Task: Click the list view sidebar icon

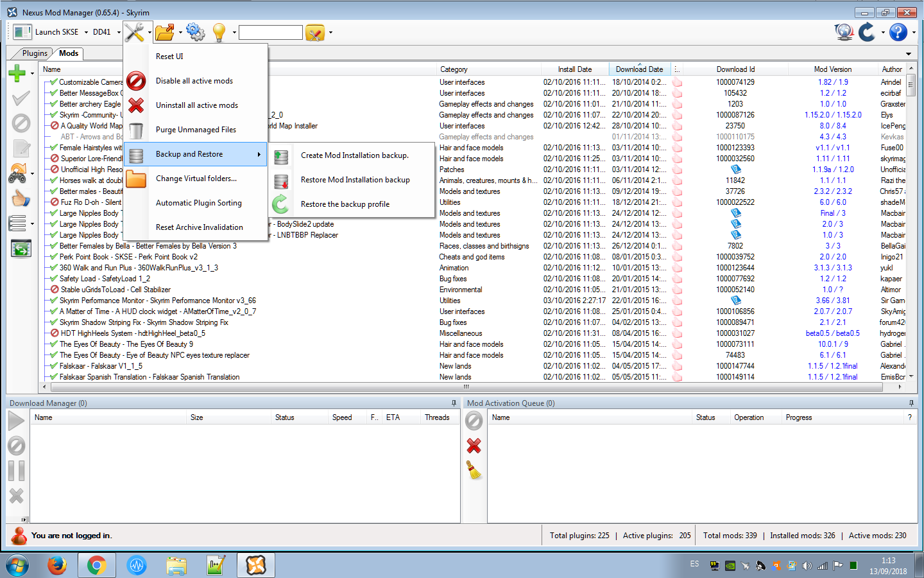Action: click(x=17, y=223)
